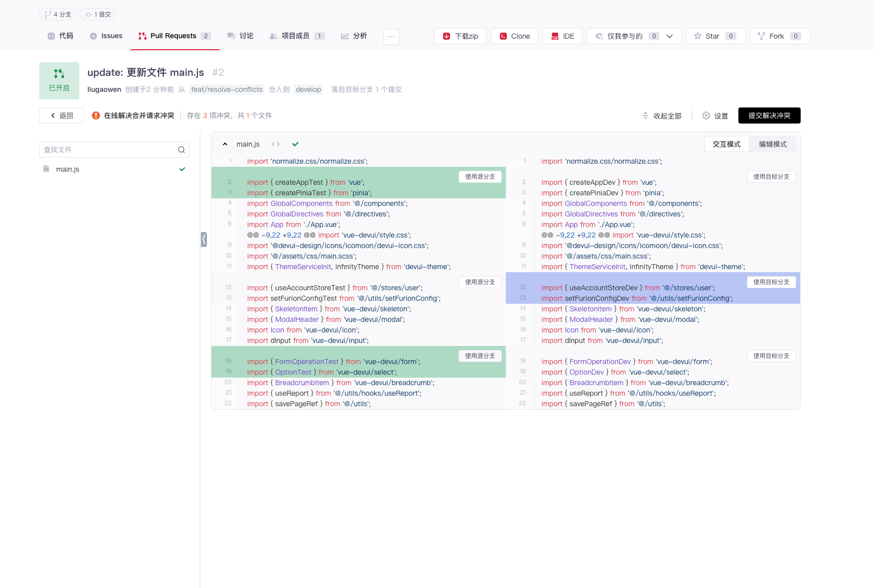Switch to 交互模式 interactive mode
This screenshot has height=588, width=874.
[x=726, y=144]
